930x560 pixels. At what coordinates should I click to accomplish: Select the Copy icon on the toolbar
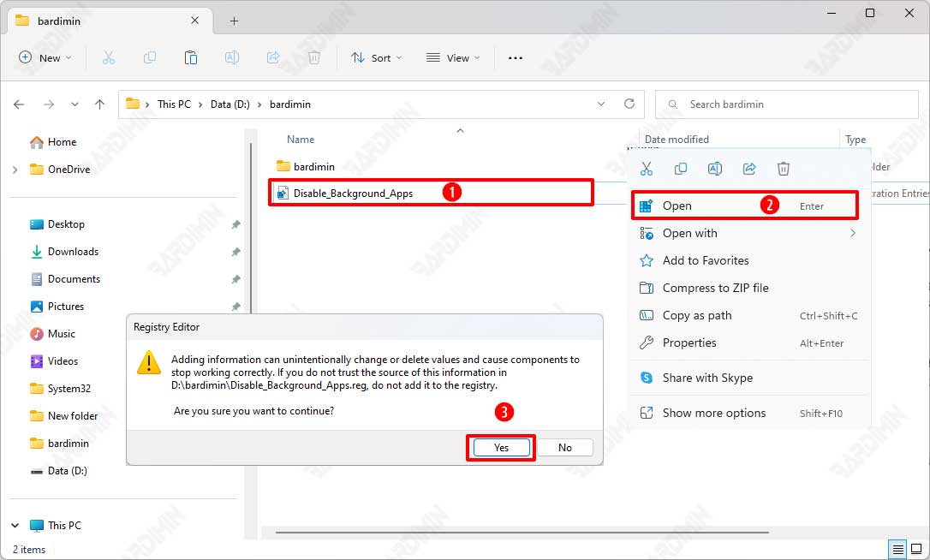point(149,57)
